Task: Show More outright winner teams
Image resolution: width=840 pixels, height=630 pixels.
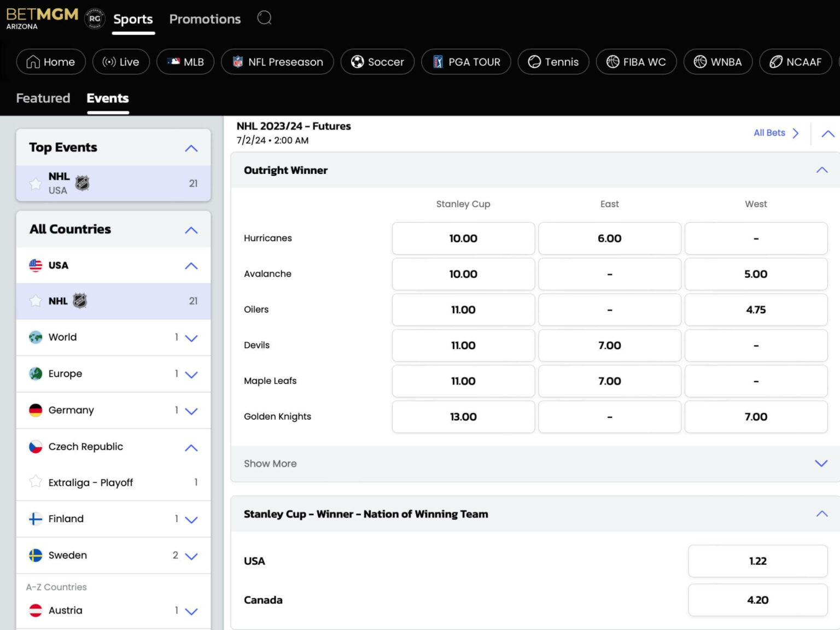Action: point(535,464)
